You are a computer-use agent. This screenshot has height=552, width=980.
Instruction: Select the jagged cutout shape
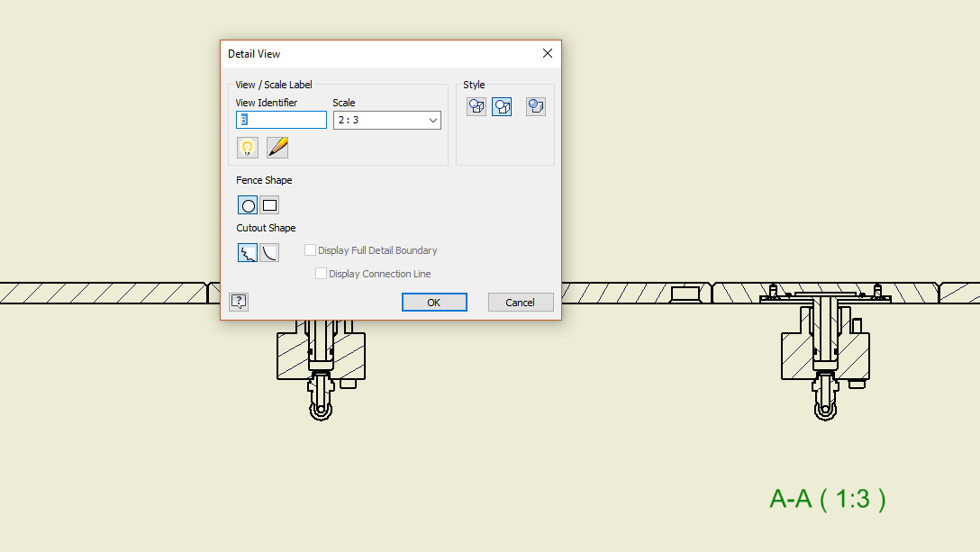[x=247, y=252]
